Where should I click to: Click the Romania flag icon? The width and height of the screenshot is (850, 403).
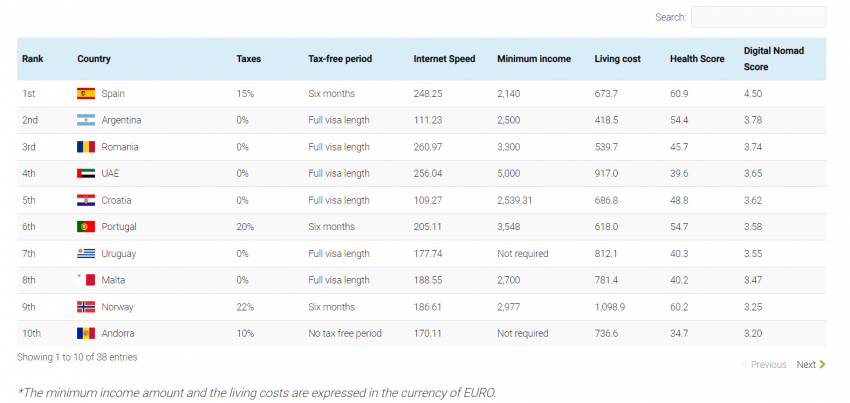point(86,147)
